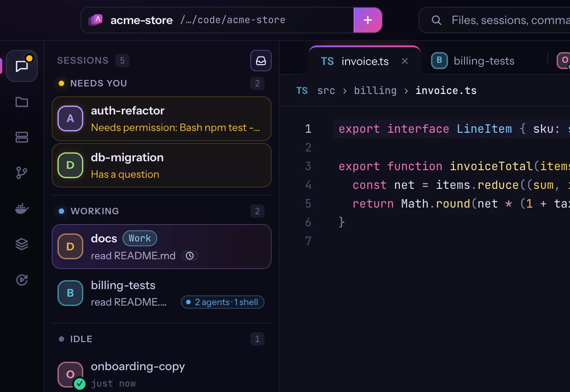Open the layers icon in sidebar
This screenshot has height=392, width=570.
(x=22, y=244)
